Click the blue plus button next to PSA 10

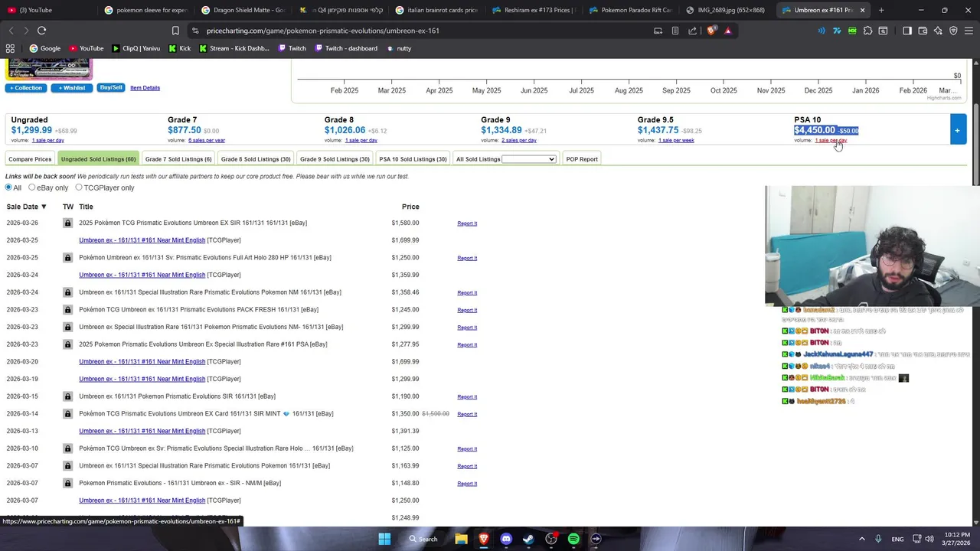[x=957, y=130]
